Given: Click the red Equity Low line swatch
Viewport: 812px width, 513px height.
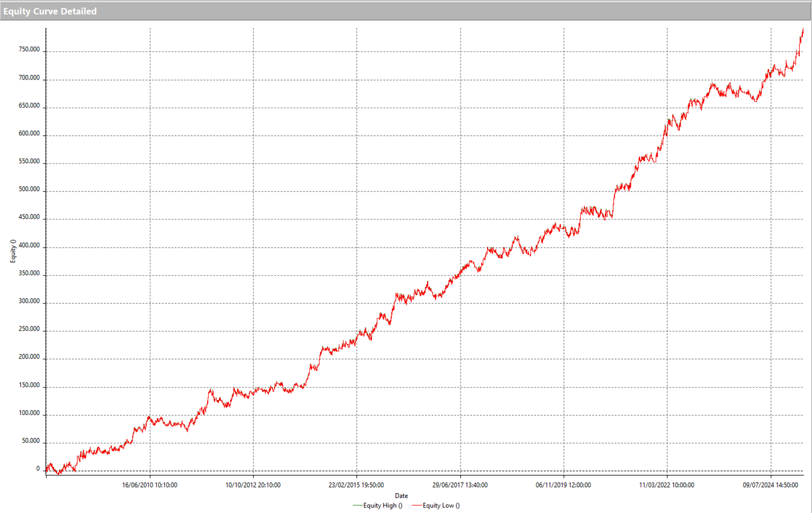Looking at the screenshot, I should click(417, 506).
